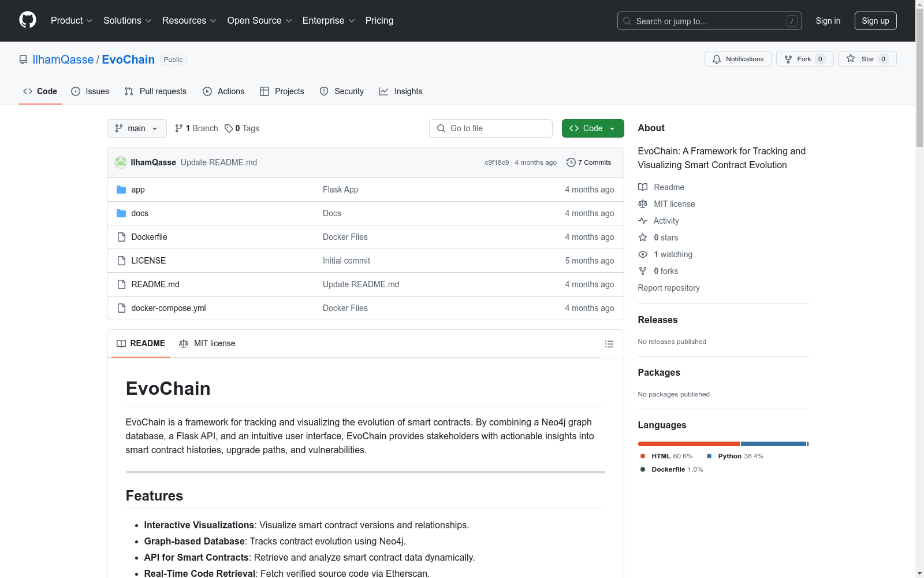Click the docker-compose.yml file icon
Viewport: 924px width, 578px height.
point(121,308)
